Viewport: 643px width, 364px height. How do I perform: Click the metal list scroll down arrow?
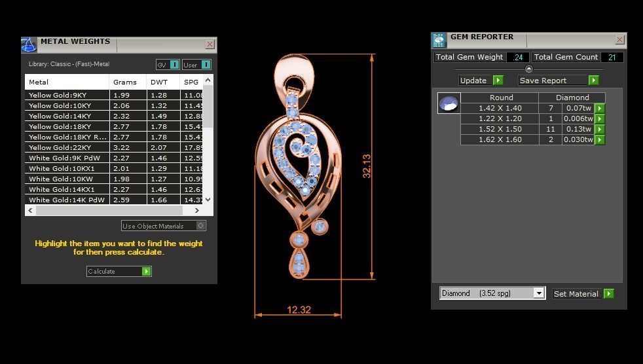click(208, 200)
